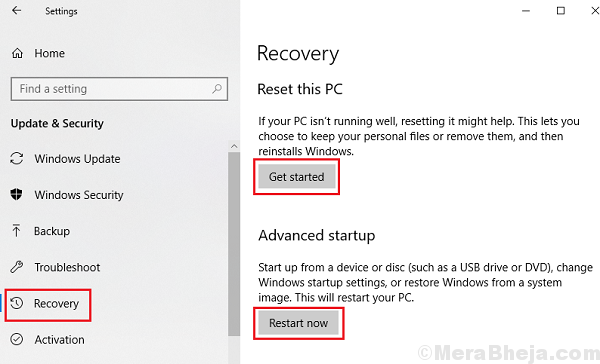Click the Activation checkmark circle icon
Viewport: 600px width, 364px height.
[16, 339]
